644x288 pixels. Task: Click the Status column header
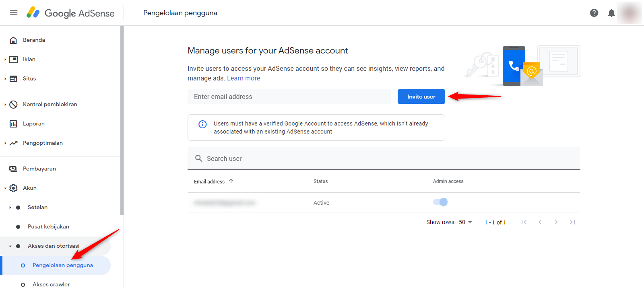(x=321, y=181)
